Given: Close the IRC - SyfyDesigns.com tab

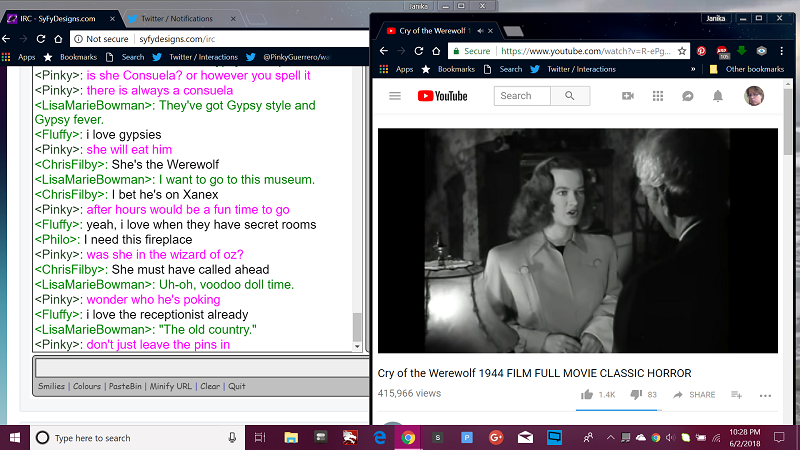Looking at the screenshot, I should tap(112, 19).
